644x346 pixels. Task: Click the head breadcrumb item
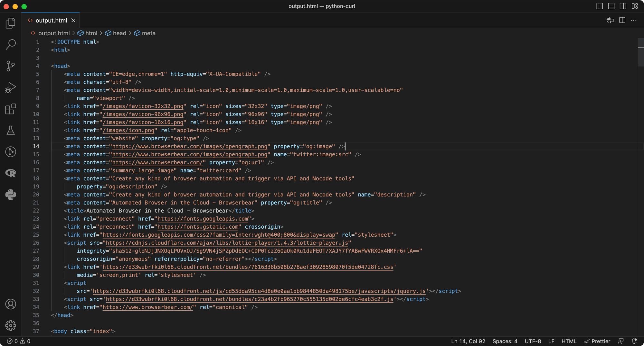(119, 33)
